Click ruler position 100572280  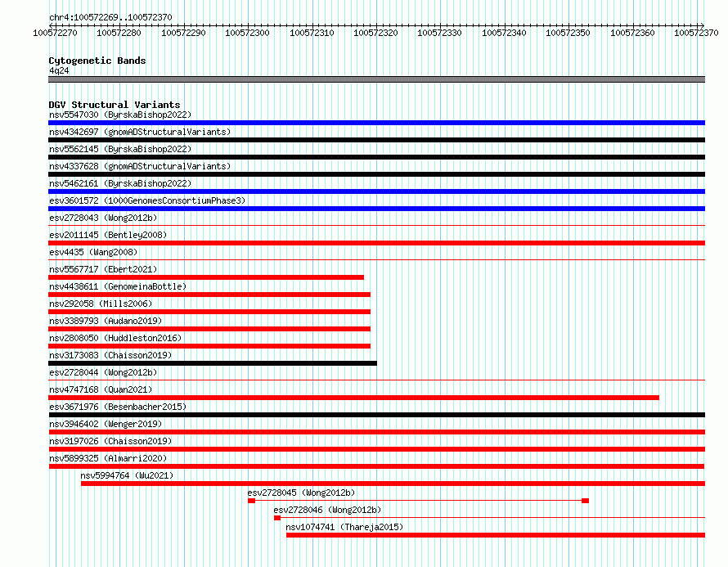[x=119, y=33]
